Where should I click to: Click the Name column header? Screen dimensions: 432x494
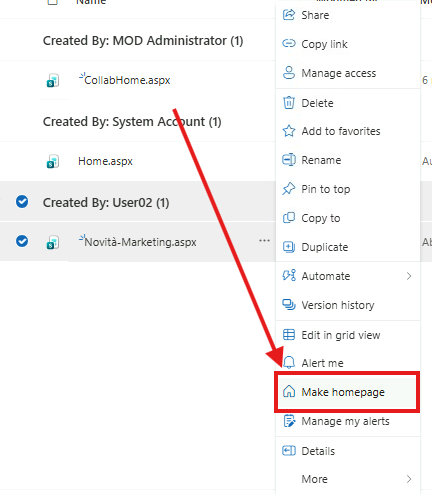(x=91, y=2)
